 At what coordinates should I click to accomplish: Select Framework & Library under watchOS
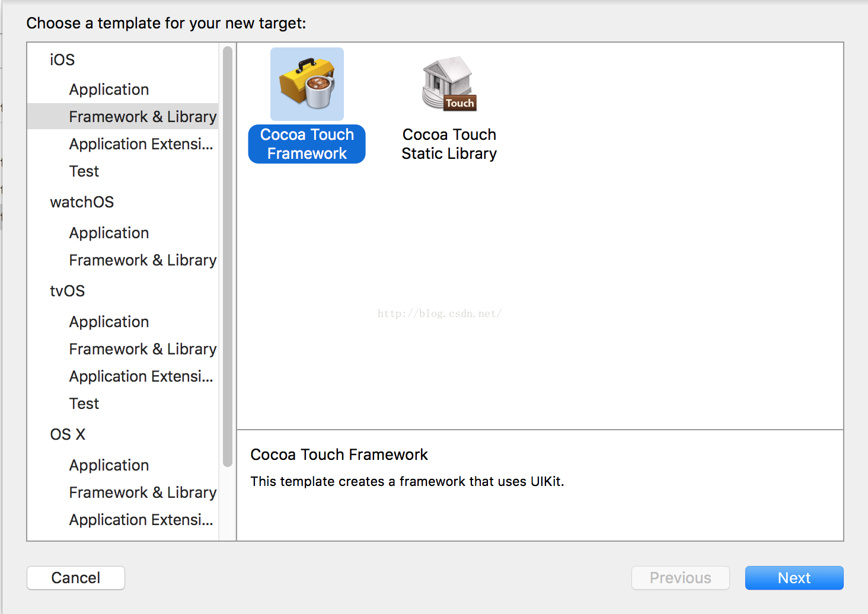(x=143, y=260)
